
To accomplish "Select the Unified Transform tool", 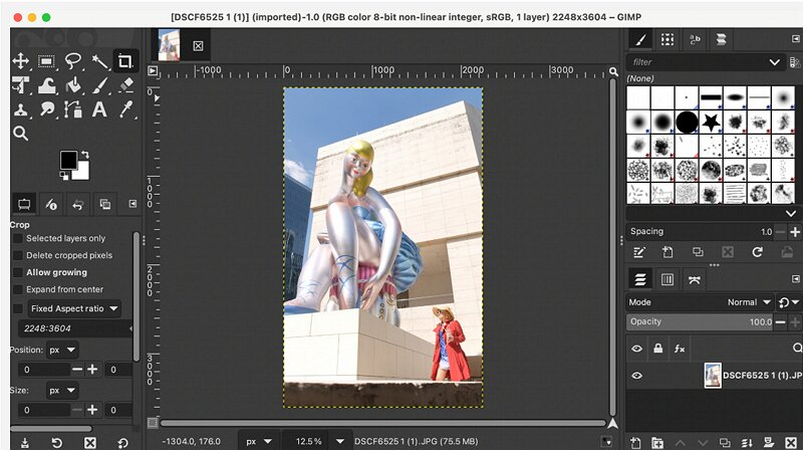I will [20, 85].
